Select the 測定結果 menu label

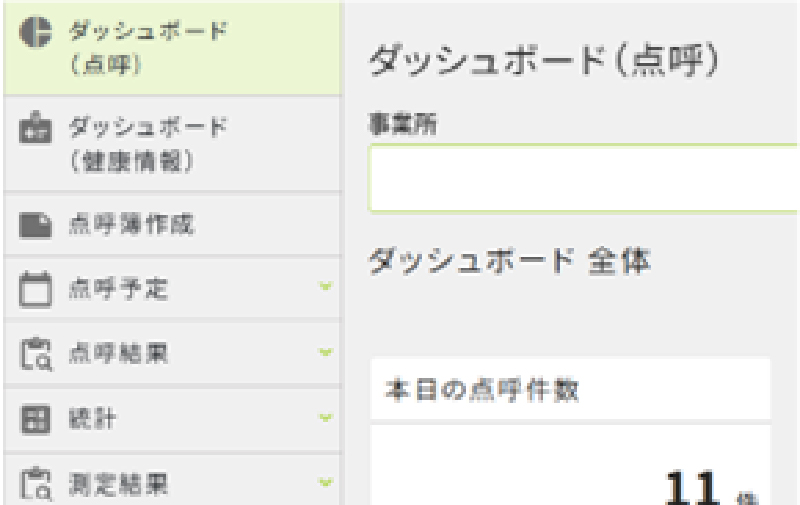click(118, 484)
